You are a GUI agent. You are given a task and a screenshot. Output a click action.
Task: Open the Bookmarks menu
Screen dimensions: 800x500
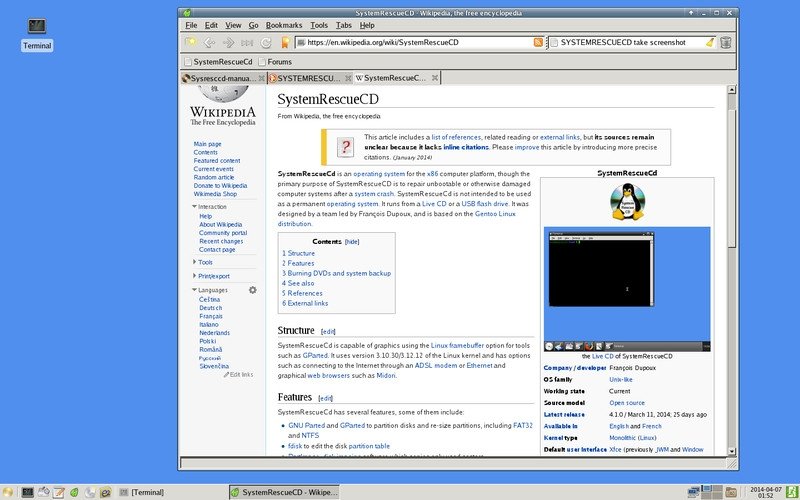(x=284, y=25)
